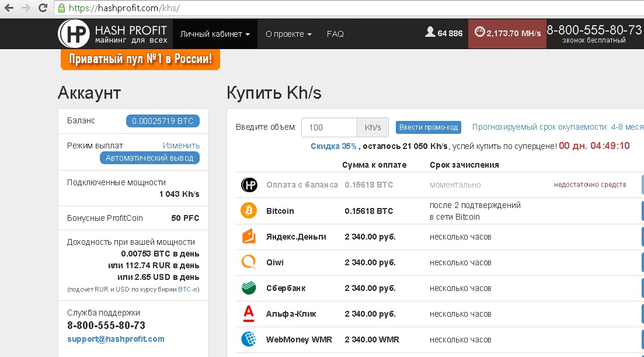
Task: Click the Hash Profit logo icon
Action: click(x=74, y=34)
